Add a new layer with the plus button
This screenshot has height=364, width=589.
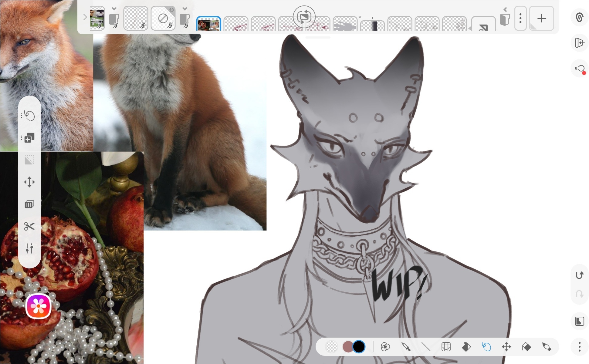pos(542,19)
